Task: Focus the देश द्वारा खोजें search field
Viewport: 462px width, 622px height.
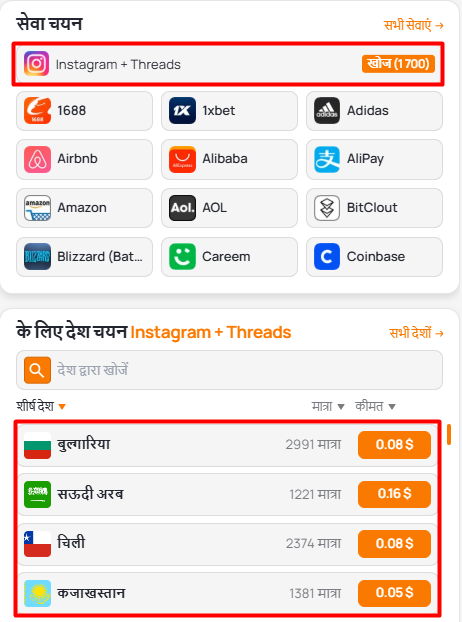Action: click(229, 370)
